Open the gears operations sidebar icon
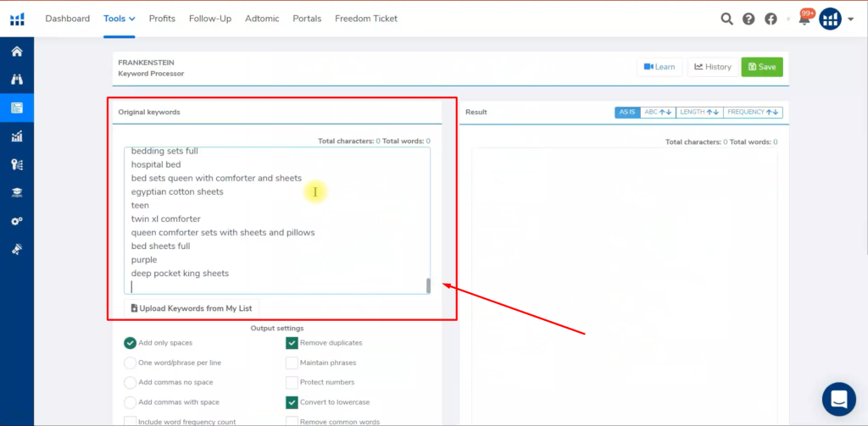 [x=17, y=221]
